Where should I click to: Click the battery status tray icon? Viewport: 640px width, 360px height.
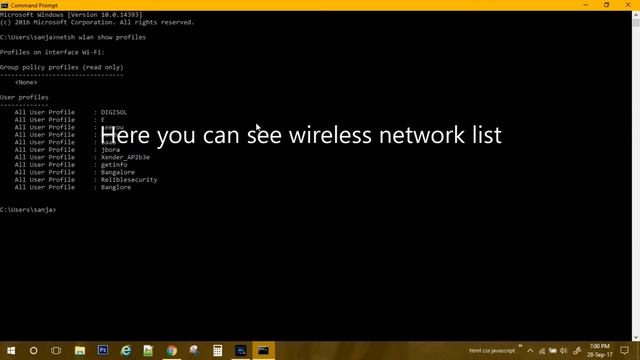click(553, 351)
